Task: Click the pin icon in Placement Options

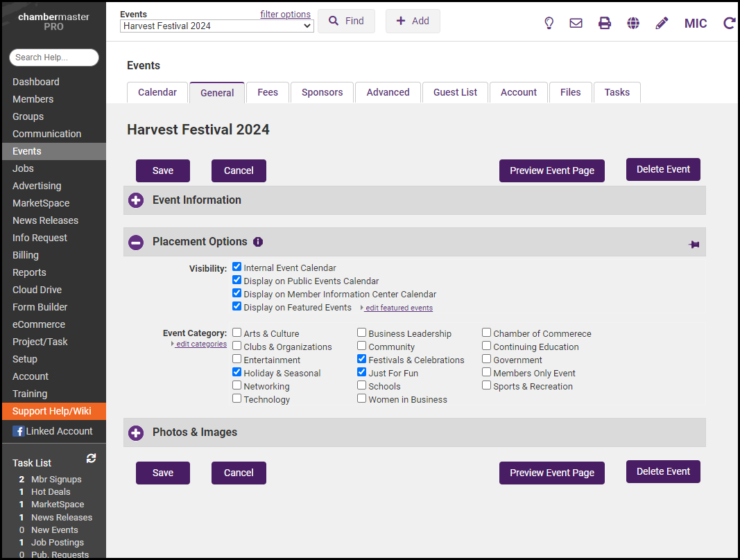Action: tap(694, 244)
